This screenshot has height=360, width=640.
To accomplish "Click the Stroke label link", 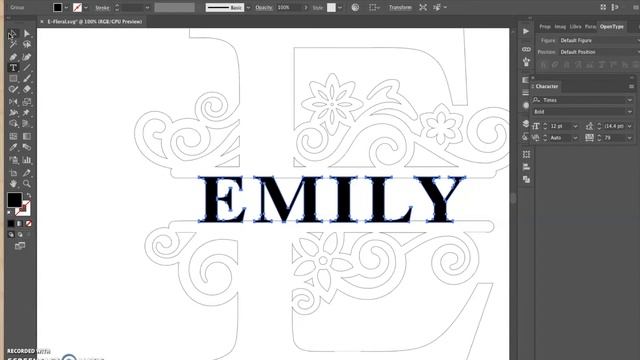I will click(x=102, y=7).
